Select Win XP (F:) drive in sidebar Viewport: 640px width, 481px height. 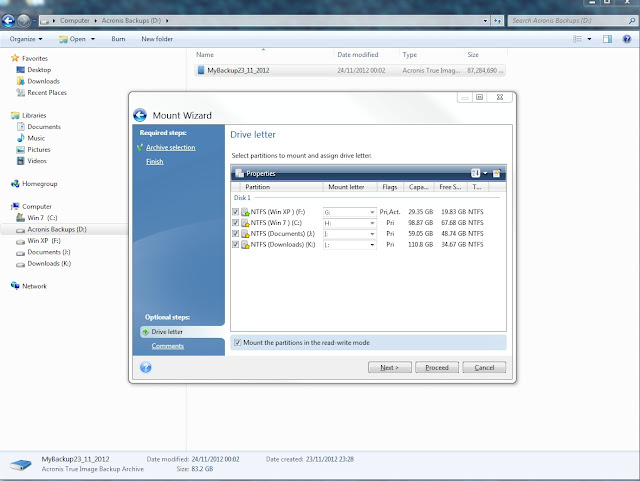coord(44,240)
